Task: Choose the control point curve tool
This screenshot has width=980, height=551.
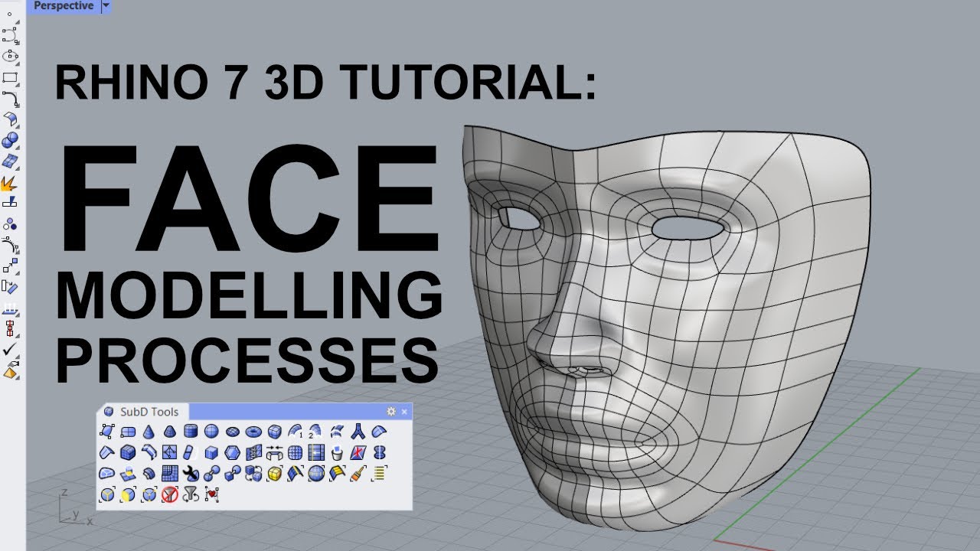Action: click(x=10, y=35)
